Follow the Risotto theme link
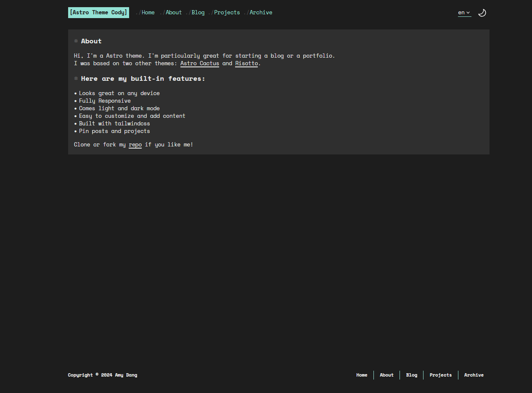Viewport: 532px width, 393px height. [x=246, y=64]
